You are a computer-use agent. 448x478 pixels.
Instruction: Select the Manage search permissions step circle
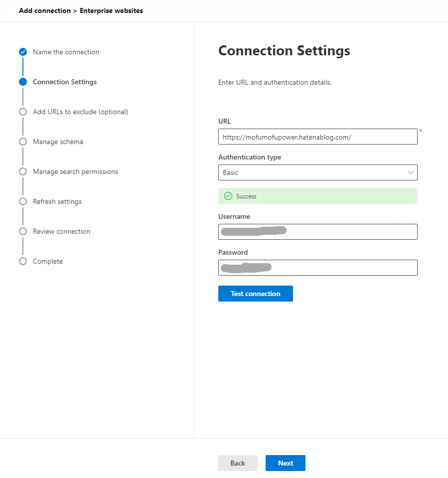[x=23, y=171]
